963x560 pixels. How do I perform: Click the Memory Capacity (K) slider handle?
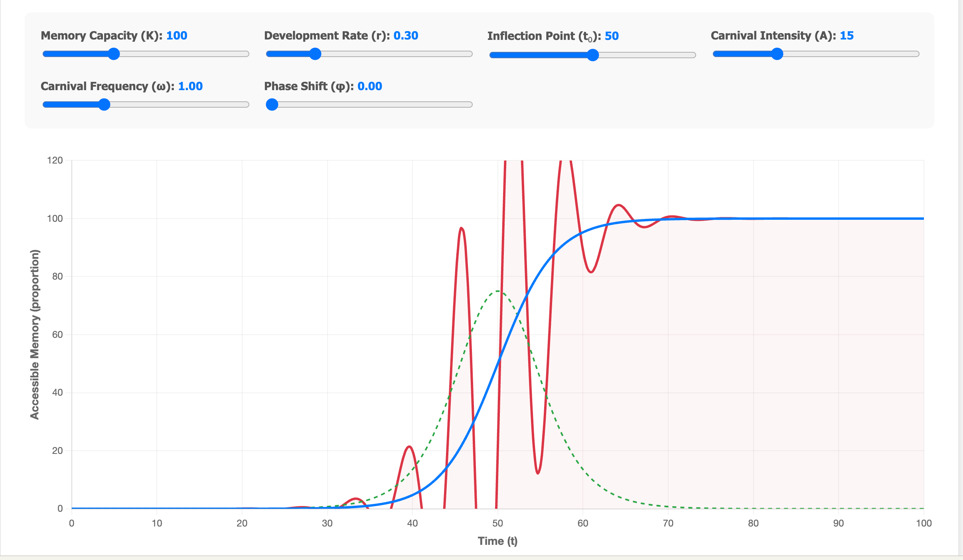114,54
